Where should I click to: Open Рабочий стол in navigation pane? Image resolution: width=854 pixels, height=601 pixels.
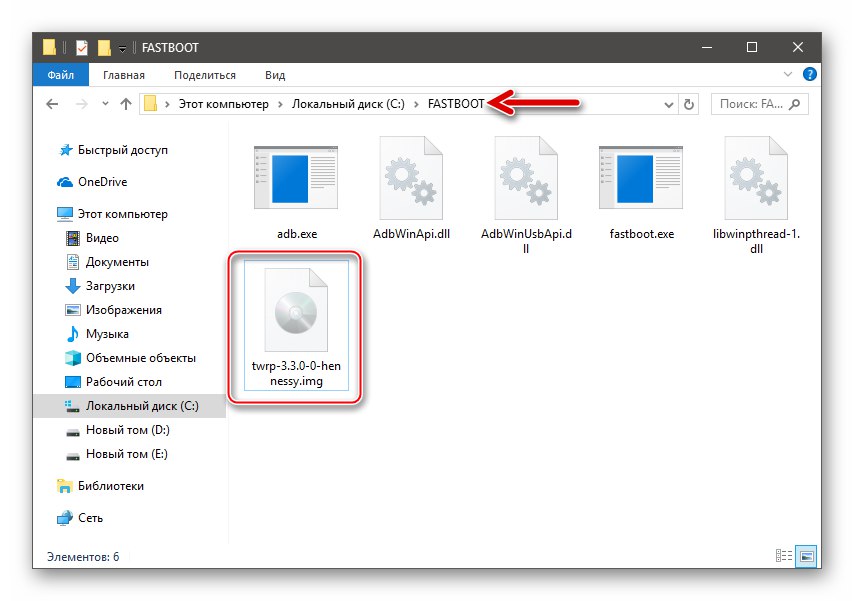point(124,382)
